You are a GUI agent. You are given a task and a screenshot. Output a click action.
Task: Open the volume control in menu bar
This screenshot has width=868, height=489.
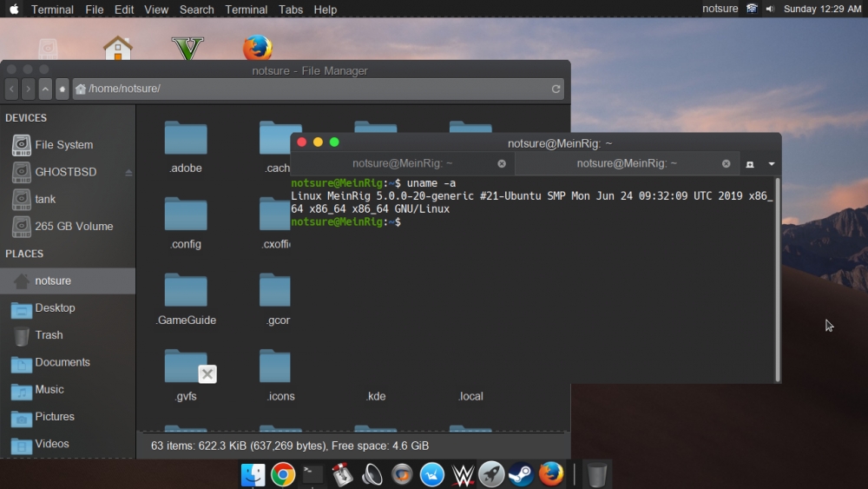point(770,9)
